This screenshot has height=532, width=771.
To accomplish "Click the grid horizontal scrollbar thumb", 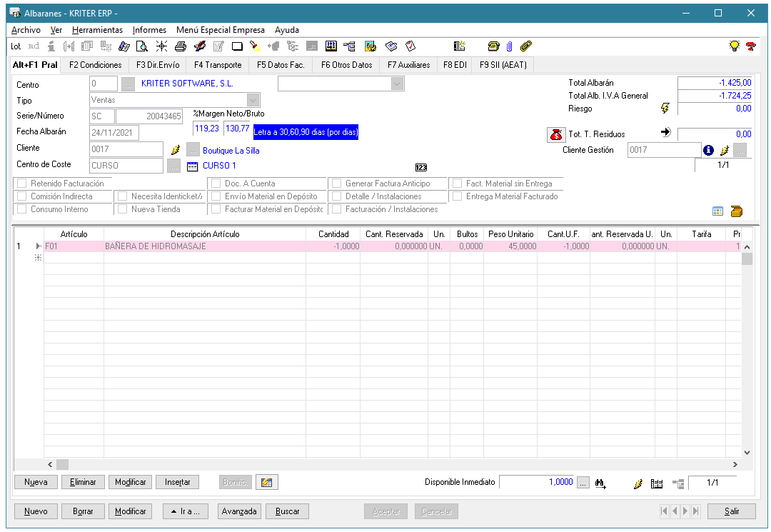I will 62,465.
